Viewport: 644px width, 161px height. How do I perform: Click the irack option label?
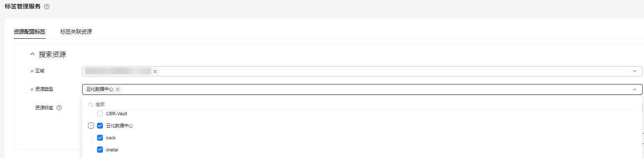point(111,138)
